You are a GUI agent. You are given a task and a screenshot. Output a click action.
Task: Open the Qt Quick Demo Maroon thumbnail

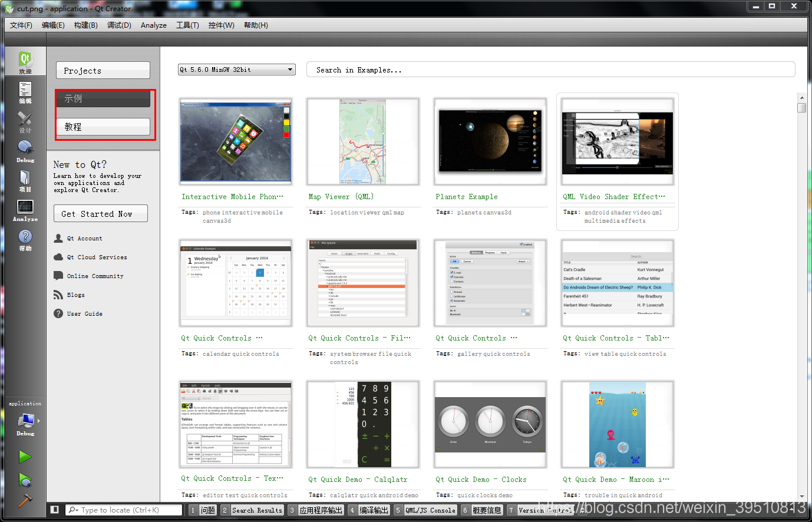[x=618, y=424]
